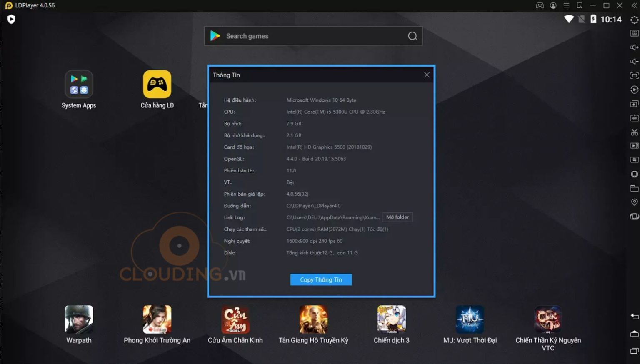640x364 pixels.
Task: Open the shared folder icon in sidebar
Action: pyautogui.click(x=634, y=188)
